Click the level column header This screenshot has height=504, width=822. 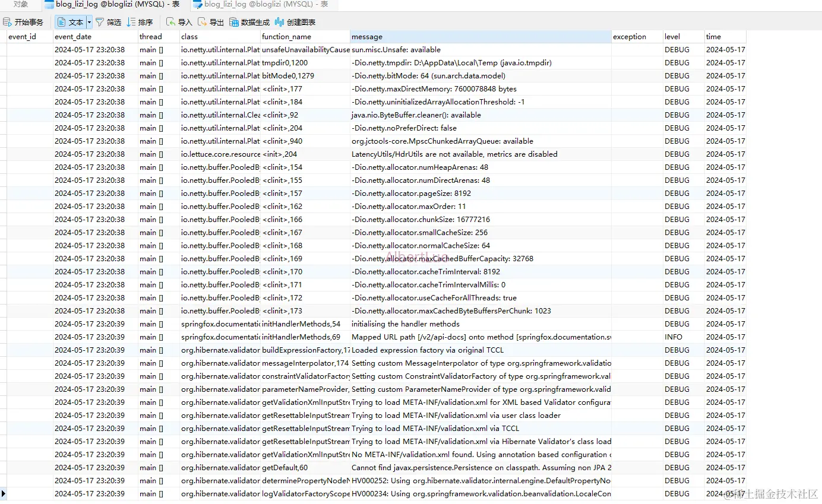[684, 37]
